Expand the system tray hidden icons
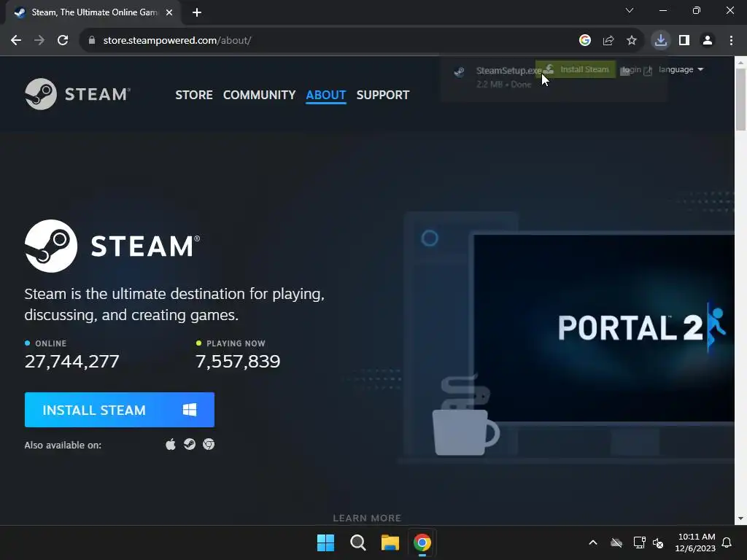This screenshot has width=747, height=560. (x=593, y=542)
